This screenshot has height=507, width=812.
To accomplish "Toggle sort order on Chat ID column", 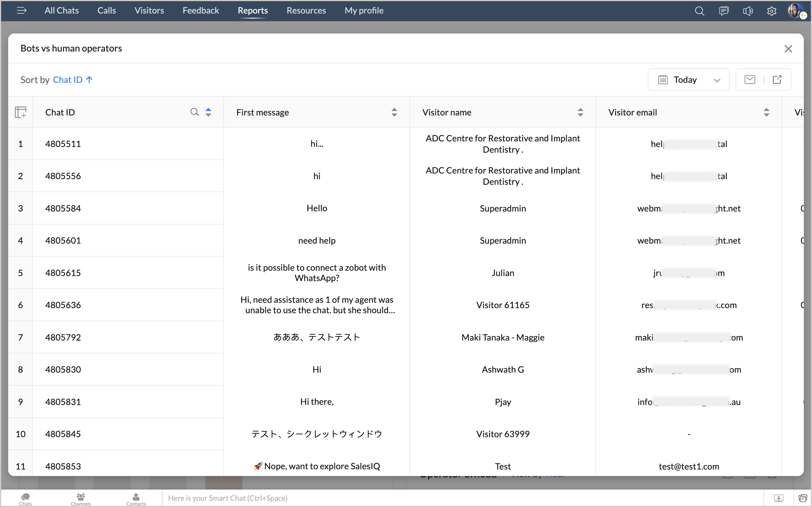I will tap(208, 112).
